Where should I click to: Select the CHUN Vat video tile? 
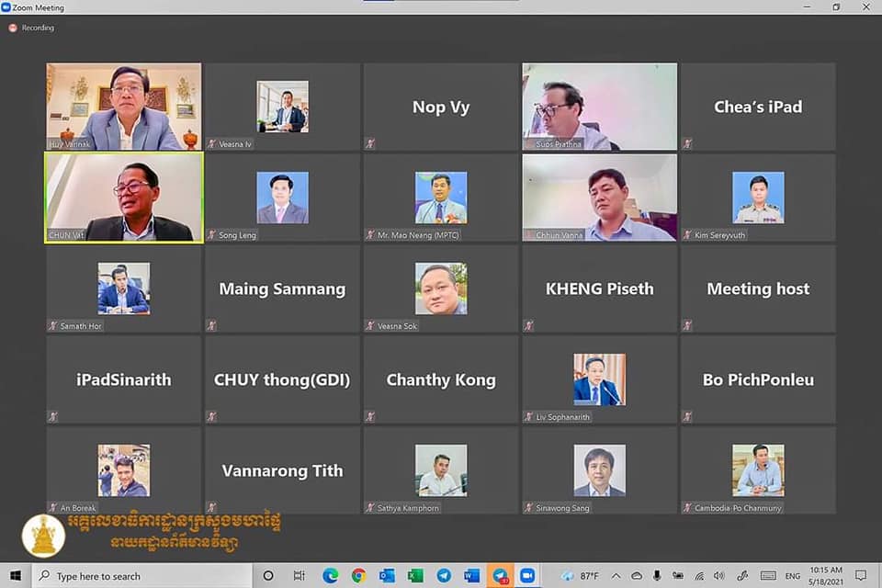pos(124,198)
